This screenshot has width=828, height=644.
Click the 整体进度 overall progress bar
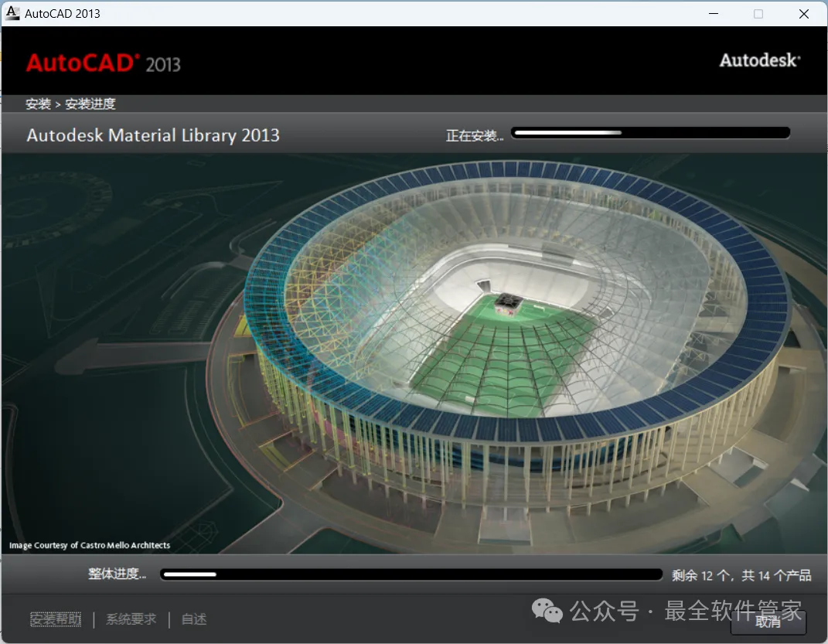coord(411,574)
